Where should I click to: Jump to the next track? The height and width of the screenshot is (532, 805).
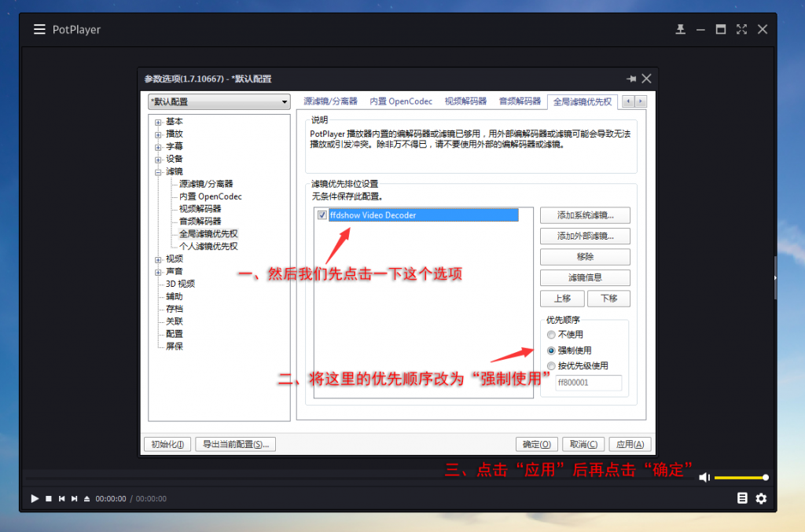(x=75, y=499)
